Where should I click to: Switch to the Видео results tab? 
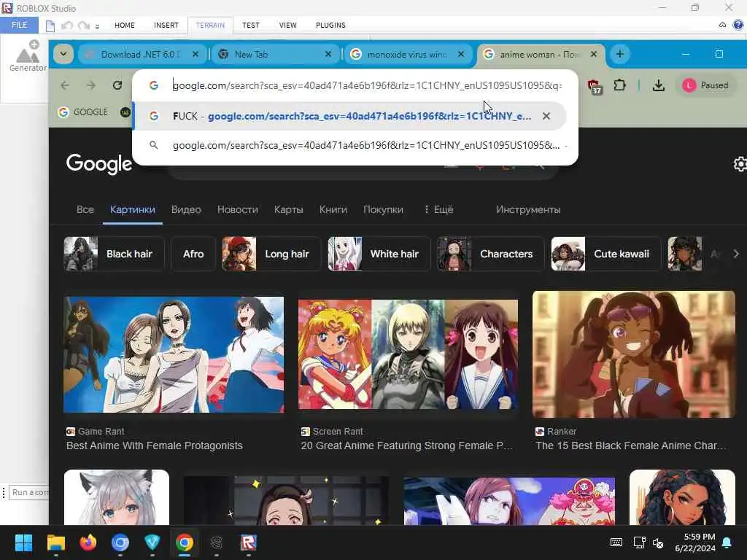(186, 209)
